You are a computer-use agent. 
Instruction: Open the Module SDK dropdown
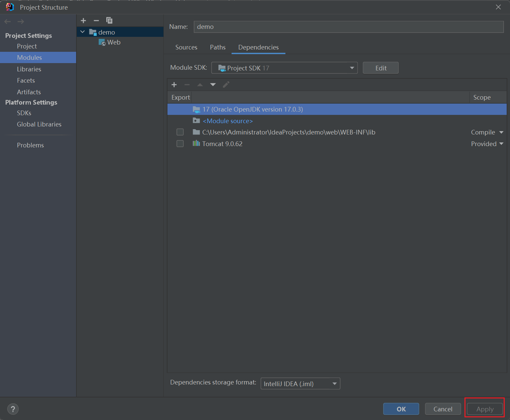tap(284, 68)
